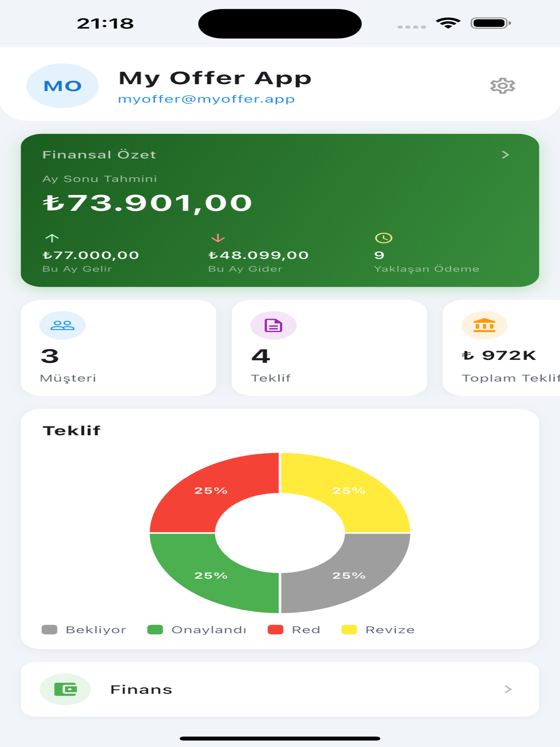Tap the green Onaylandı legend swatch

(155, 629)
